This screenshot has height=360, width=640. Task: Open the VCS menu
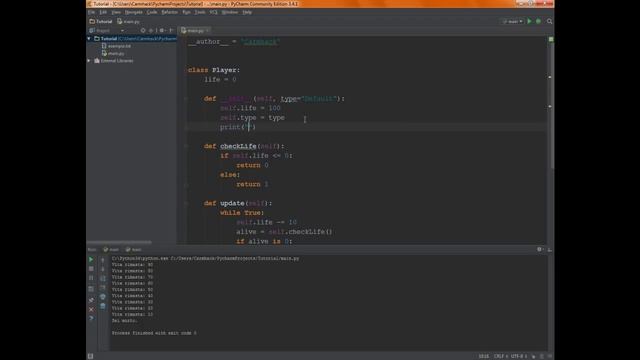(x=213, y=12)
